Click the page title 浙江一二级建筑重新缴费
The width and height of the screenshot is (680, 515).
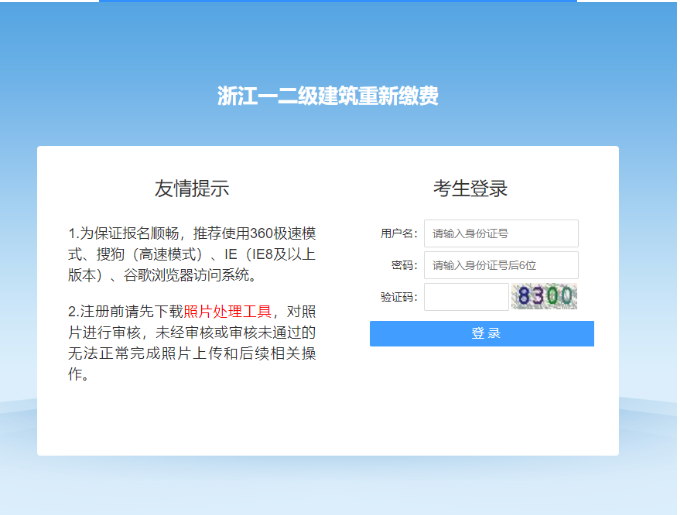328,97
